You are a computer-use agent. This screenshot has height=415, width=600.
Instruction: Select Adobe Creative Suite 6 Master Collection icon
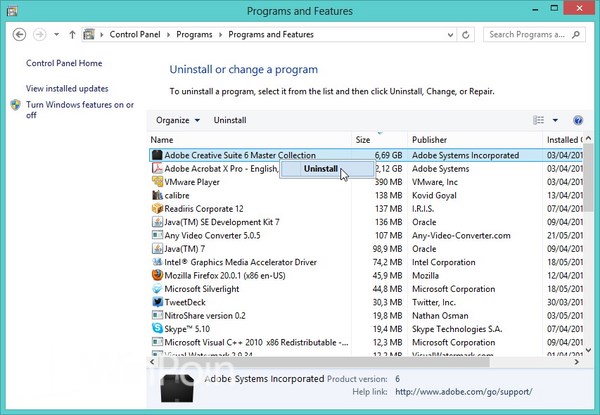point(157,155)
